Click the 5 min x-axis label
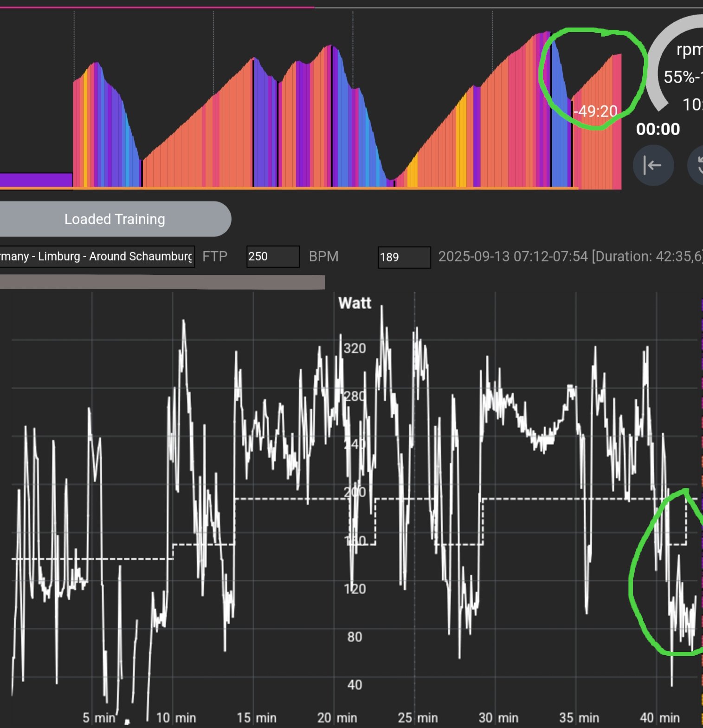 (x=99, y=718)
